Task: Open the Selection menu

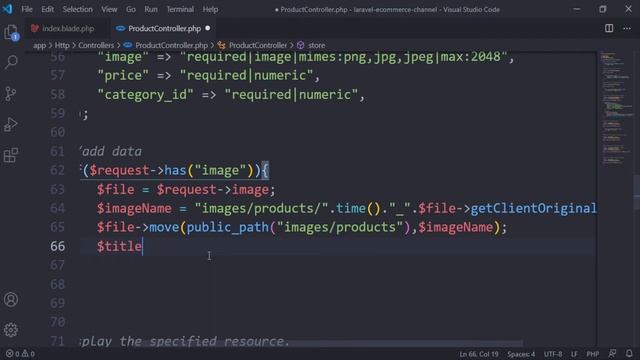Action: coord(78,9)
